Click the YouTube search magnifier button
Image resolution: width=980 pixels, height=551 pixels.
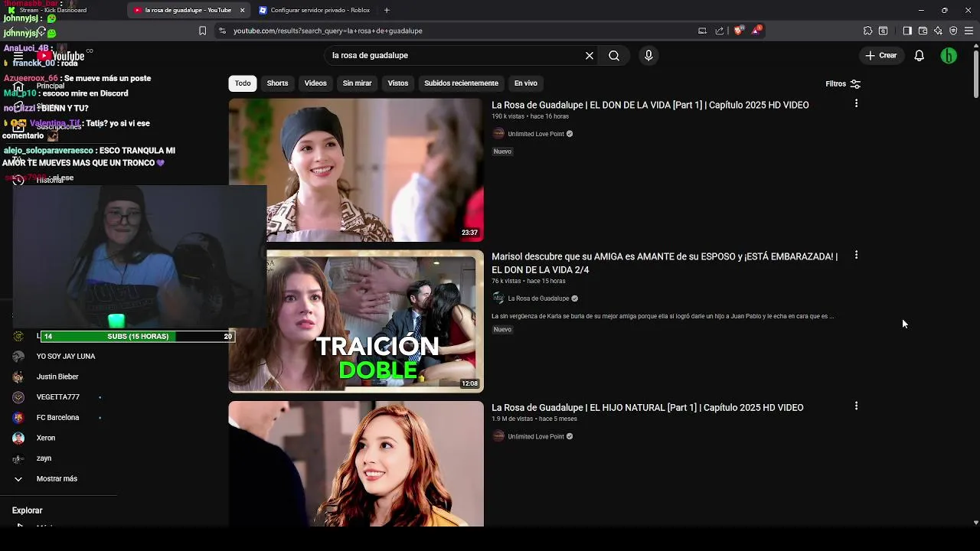614,56
